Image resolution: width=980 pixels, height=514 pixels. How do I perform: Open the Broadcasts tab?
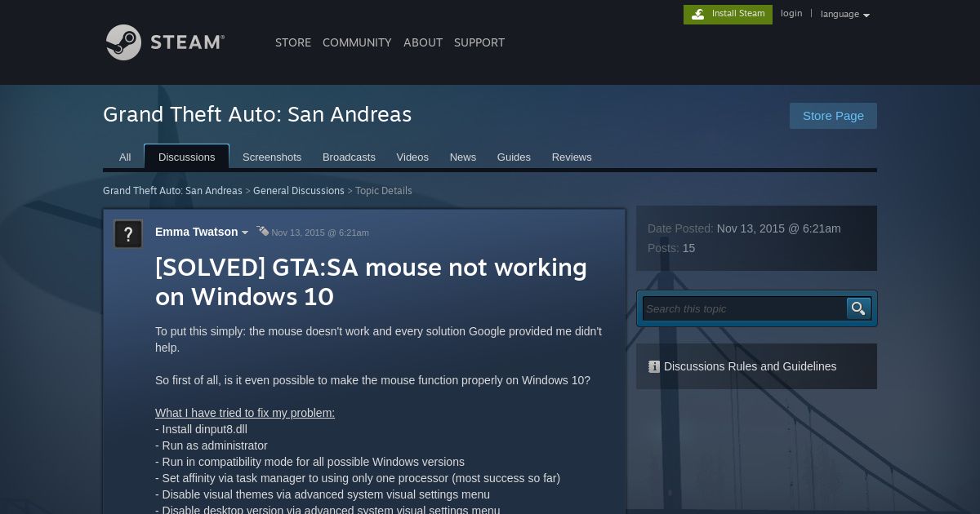[x=349, y=157]
